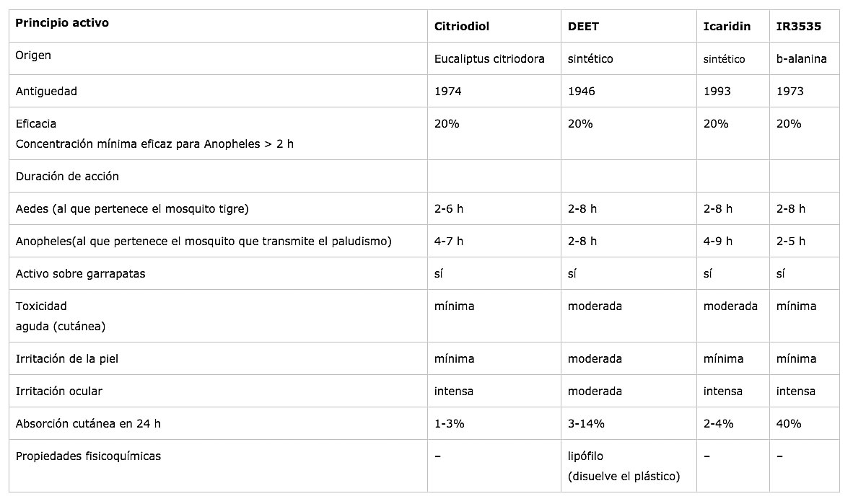Click the year 1946 cell
Image resolution: width=853 pixels, height=504 pixels.
(x=581, y=92)
